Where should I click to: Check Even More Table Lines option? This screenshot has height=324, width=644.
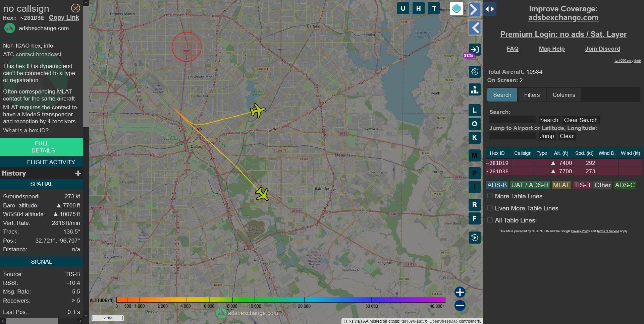click(490, 208)
